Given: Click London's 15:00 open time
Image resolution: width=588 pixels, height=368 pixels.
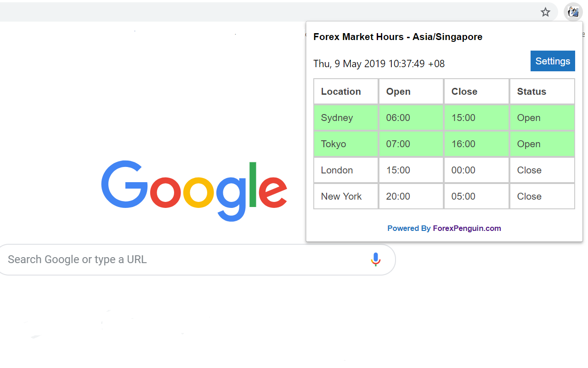Looking at the screenshot, I should coord(411,170).
